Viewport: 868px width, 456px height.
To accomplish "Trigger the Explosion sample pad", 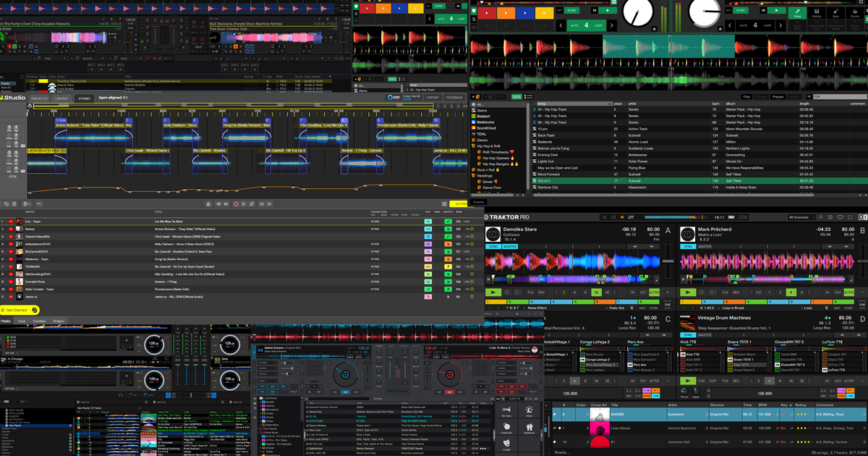I will coord(506,428).
